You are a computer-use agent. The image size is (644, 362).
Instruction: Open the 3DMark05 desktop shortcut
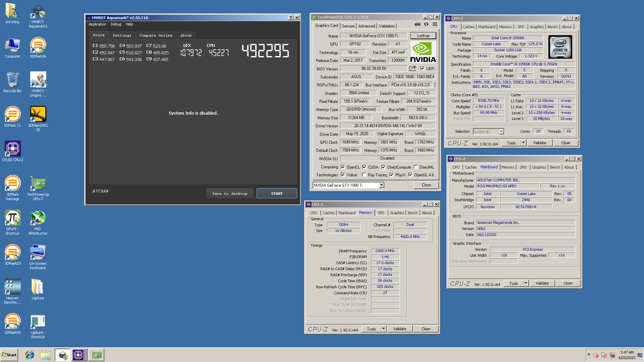pos(12,324)
